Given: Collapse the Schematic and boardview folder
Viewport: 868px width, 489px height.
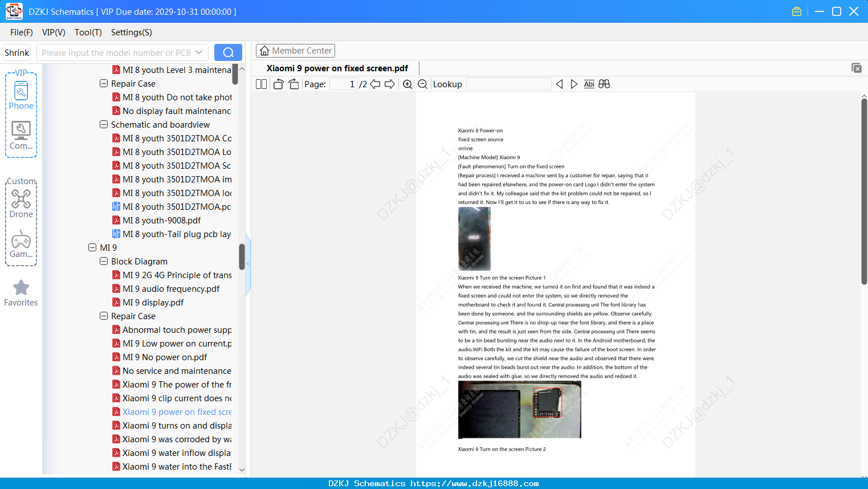Looking at the screenshot, I should point(104,124).
